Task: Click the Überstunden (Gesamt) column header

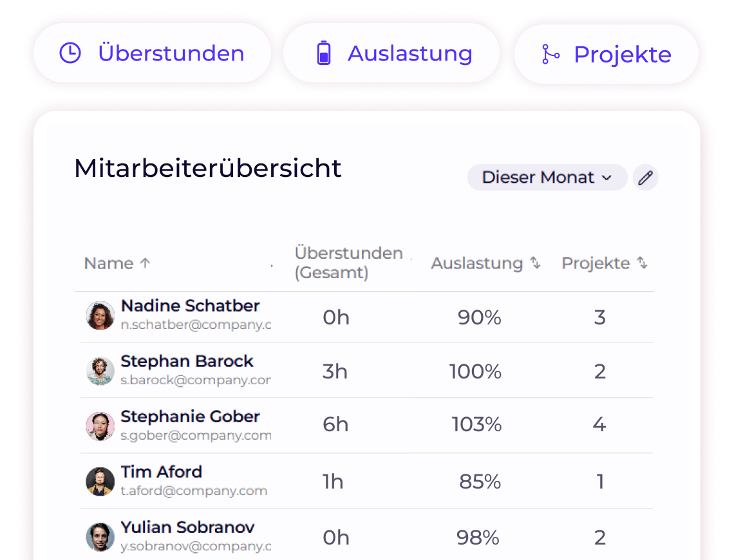Action: pos(348,263)
